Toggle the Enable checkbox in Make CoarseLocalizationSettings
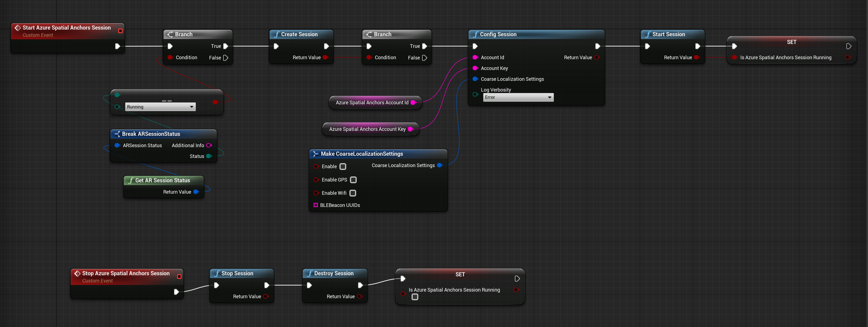Screen dimensions: 868x327 tap(343, 167)
